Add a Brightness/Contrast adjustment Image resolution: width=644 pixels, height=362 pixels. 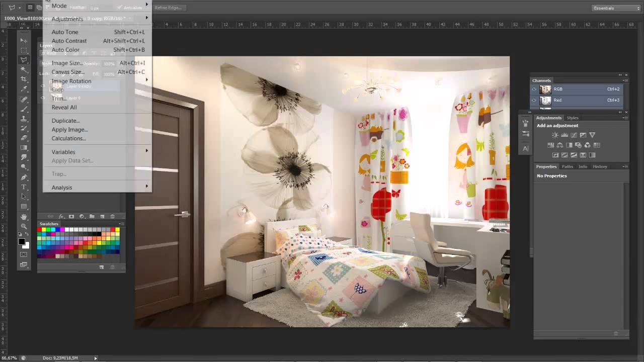click(555, 135)
